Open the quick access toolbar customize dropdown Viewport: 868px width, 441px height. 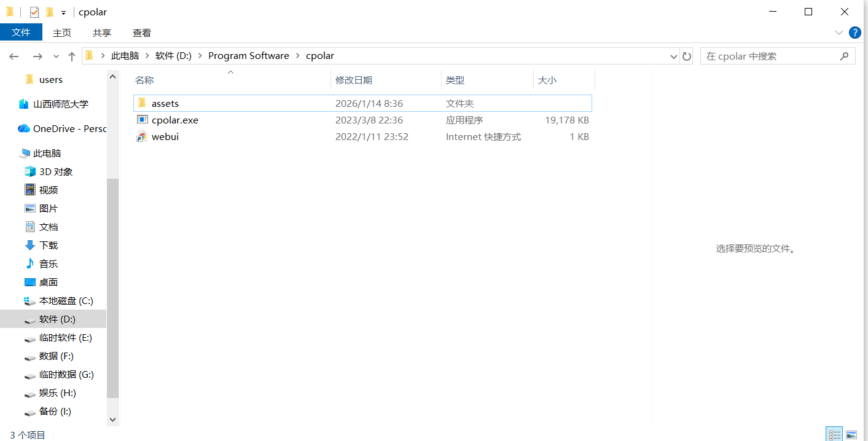pyautogui.click(x=63, y=12)
